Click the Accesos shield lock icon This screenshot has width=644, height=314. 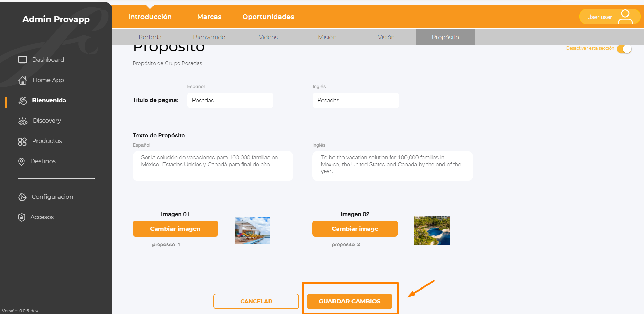[22, 217]
